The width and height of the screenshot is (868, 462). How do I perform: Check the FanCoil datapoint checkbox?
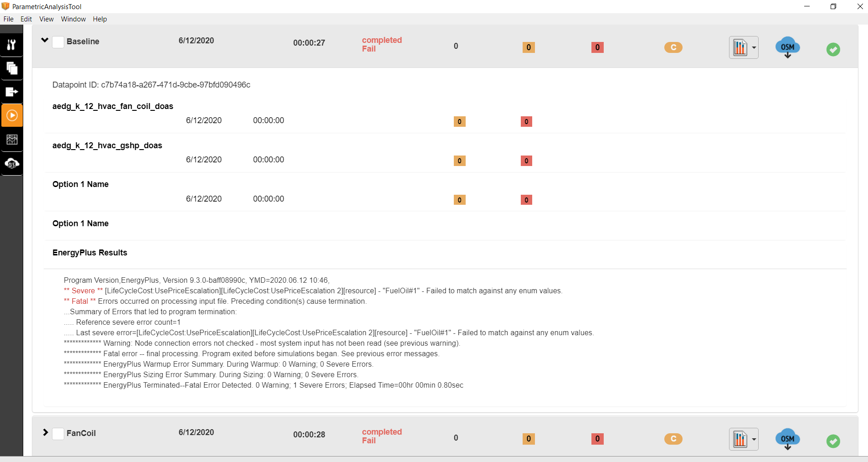[x=58, y=434]
